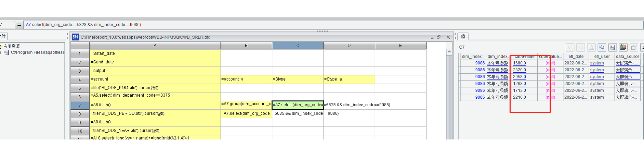Click the SPL file icon in document title
The width and height of the screenshot is (644, 147).
tap(75, 37)
